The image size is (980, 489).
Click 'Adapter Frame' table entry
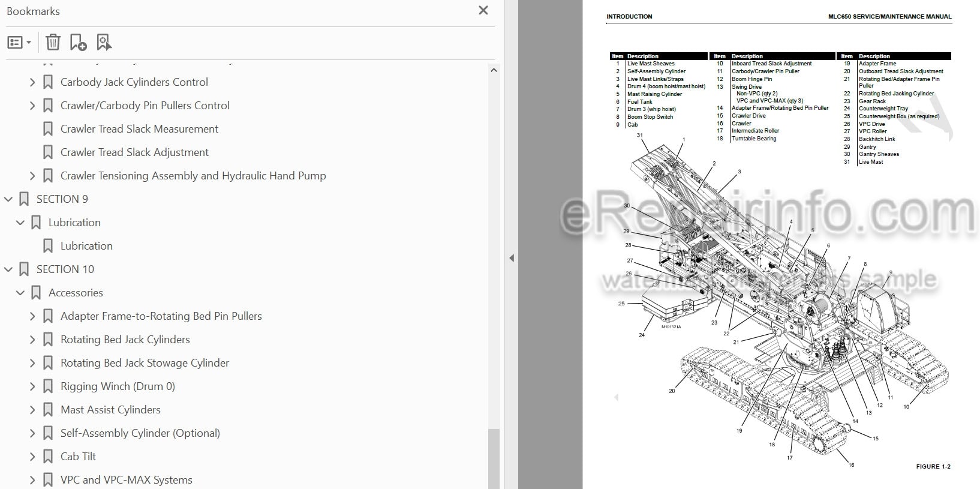(877, 64)
